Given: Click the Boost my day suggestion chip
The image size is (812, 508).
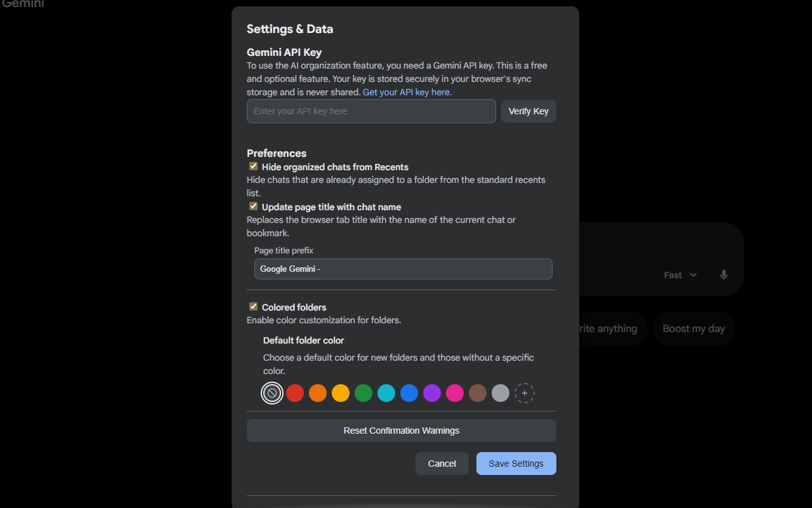Looking at the screenshot, I should [694, 329].
